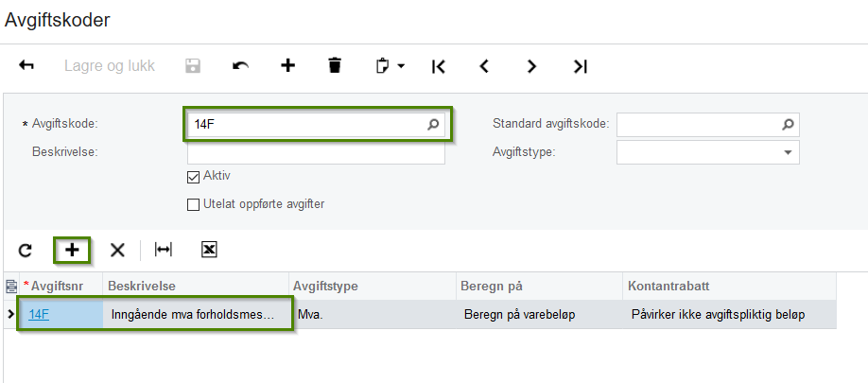The width and height of the screenshot is (868, 383).
Task: Go to first record icon
Action: point(438,66)
